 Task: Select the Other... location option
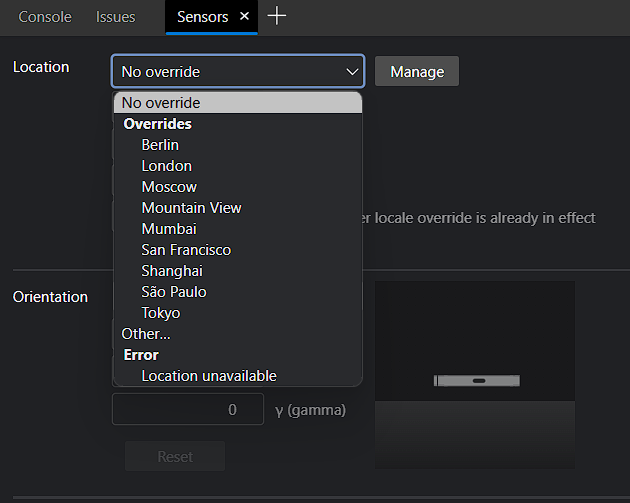coord(146,334)
